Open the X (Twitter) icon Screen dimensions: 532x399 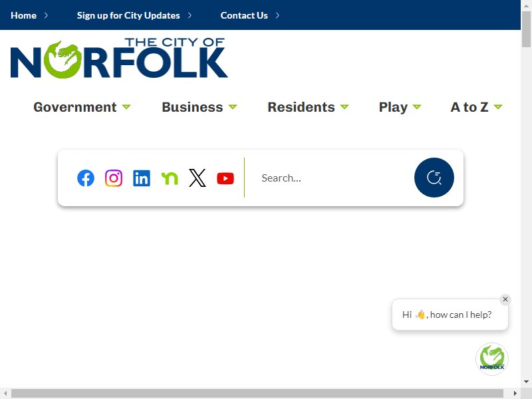[x=197, y=178]
